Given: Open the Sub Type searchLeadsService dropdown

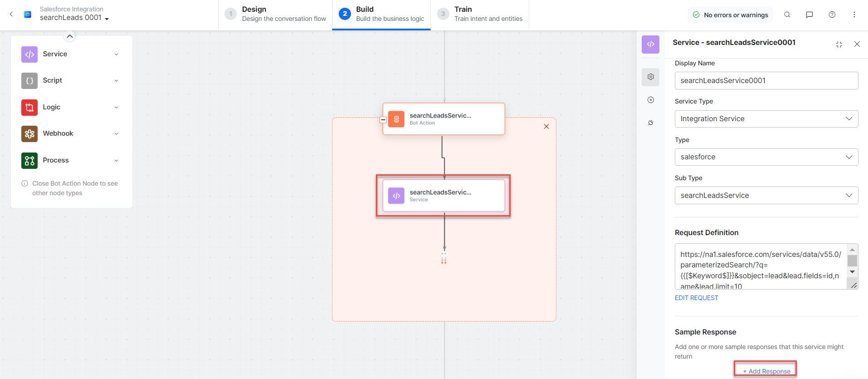Looking at the screenshot, I should (766, 196).
